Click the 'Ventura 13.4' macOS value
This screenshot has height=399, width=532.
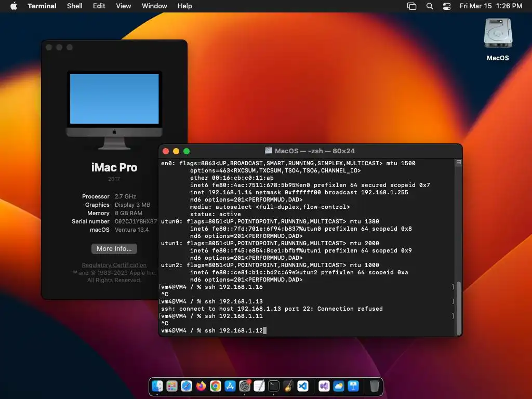[x=131, y=230]
